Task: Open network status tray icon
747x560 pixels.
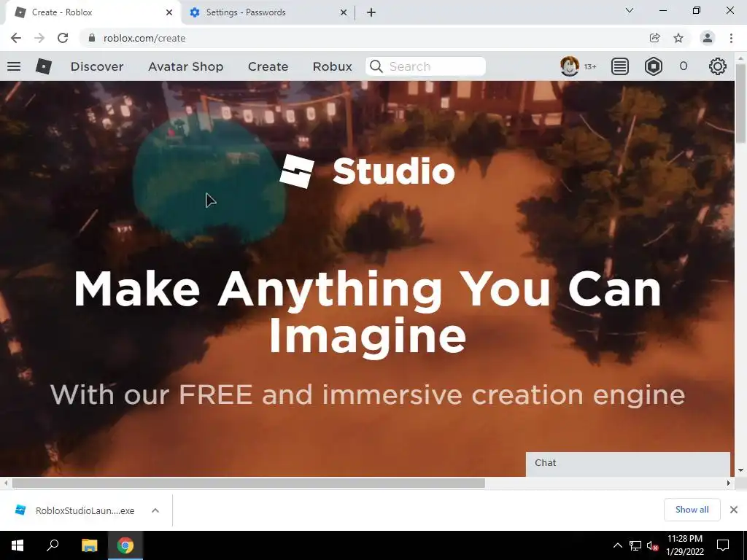Action: pyautogui.click(x=635, y=545)
